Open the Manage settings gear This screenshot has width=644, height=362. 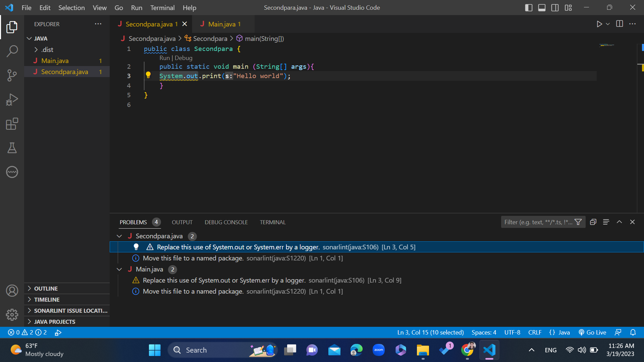point(12,315)
